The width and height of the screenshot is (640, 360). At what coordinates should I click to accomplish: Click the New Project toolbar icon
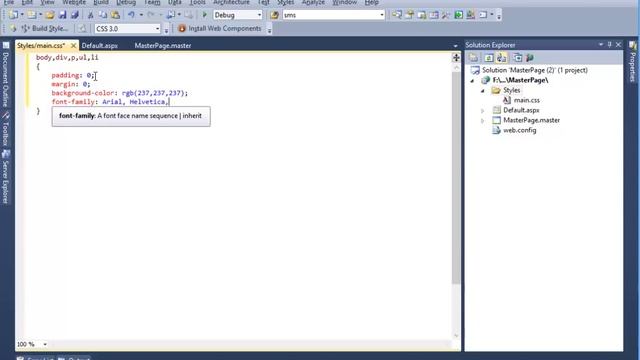coord(13,15)
